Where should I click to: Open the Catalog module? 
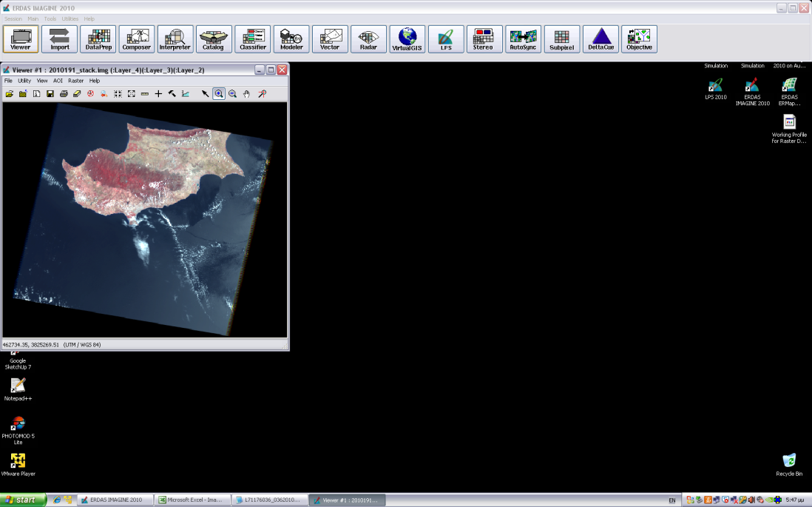click(x=214, y=39)
